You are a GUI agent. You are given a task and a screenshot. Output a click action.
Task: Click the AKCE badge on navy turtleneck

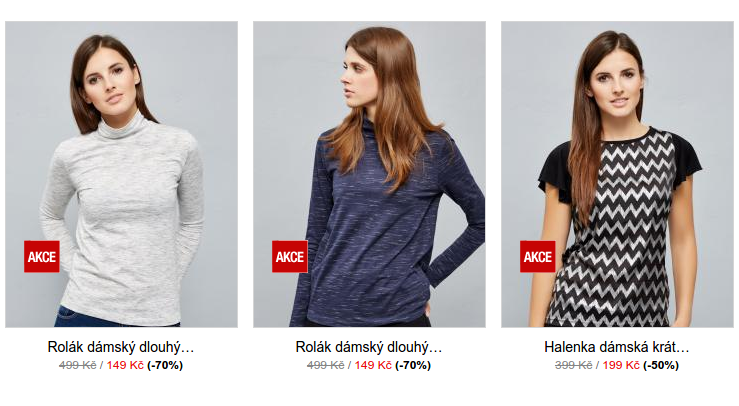coord(290,257)
